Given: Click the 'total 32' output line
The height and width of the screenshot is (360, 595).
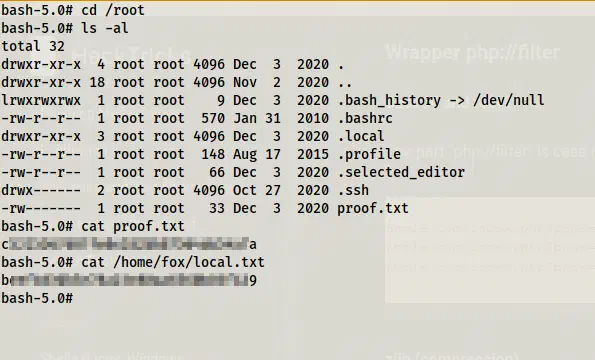Looking at the screenshot, I should (33, 46).
